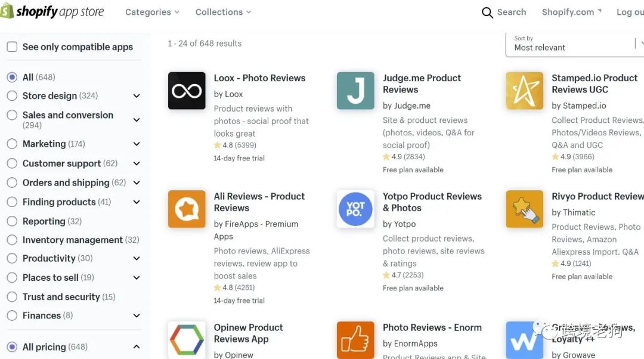Check See only compatible apps
The height and width of the screenshot is (359, 644).
[x=12, y=47]
